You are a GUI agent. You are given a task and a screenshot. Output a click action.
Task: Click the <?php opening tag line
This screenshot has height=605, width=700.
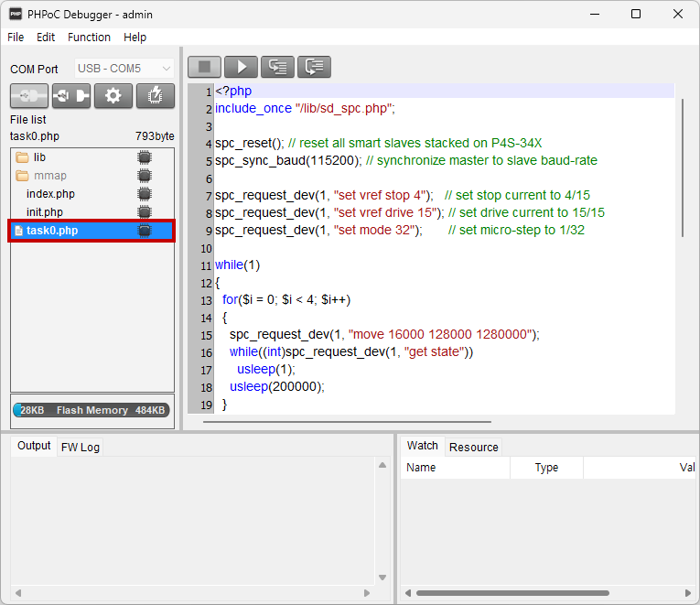point(233,92)
